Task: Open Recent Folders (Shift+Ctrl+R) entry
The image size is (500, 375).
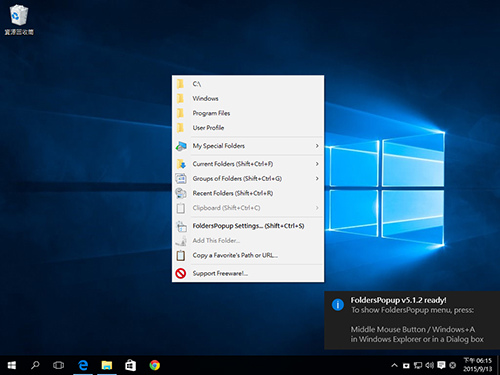Action: pos(248,193)
